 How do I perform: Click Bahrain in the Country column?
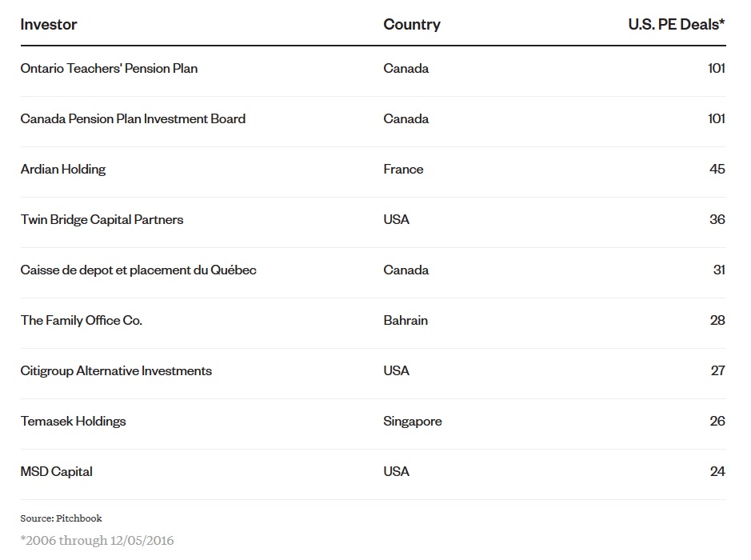[x=405, y=321]
